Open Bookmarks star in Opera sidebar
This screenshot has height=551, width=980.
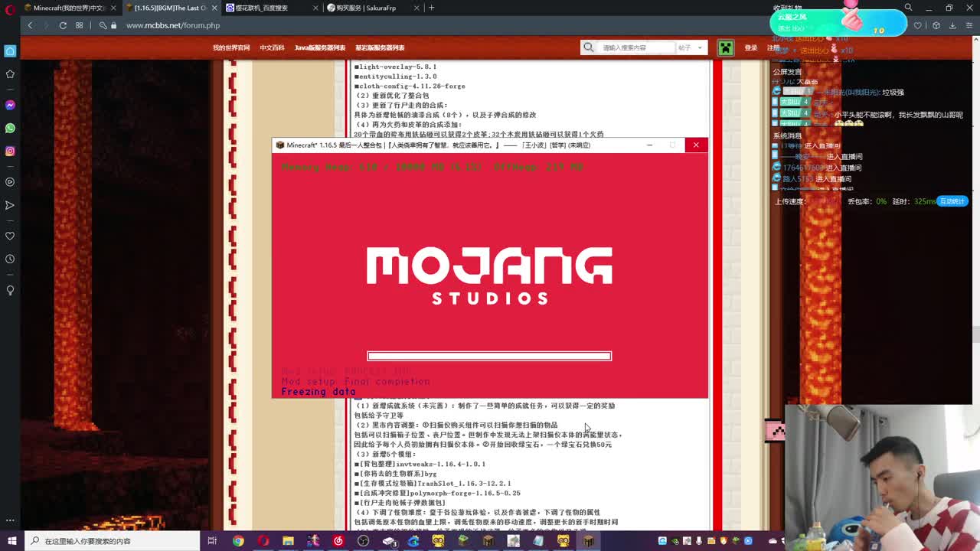pyautogui.click(x=10, y=74)
